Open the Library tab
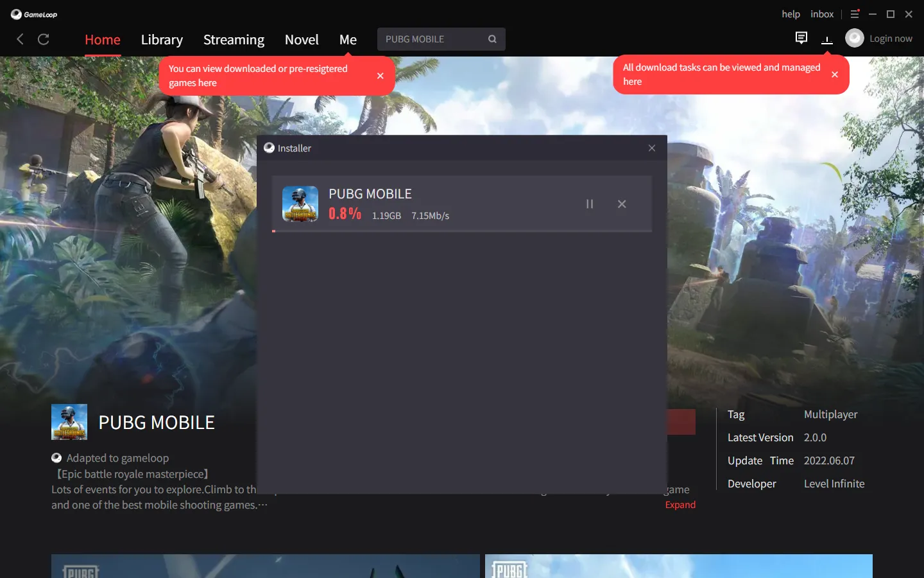Viewport: 924px width, 578px height. pos(162,40)
